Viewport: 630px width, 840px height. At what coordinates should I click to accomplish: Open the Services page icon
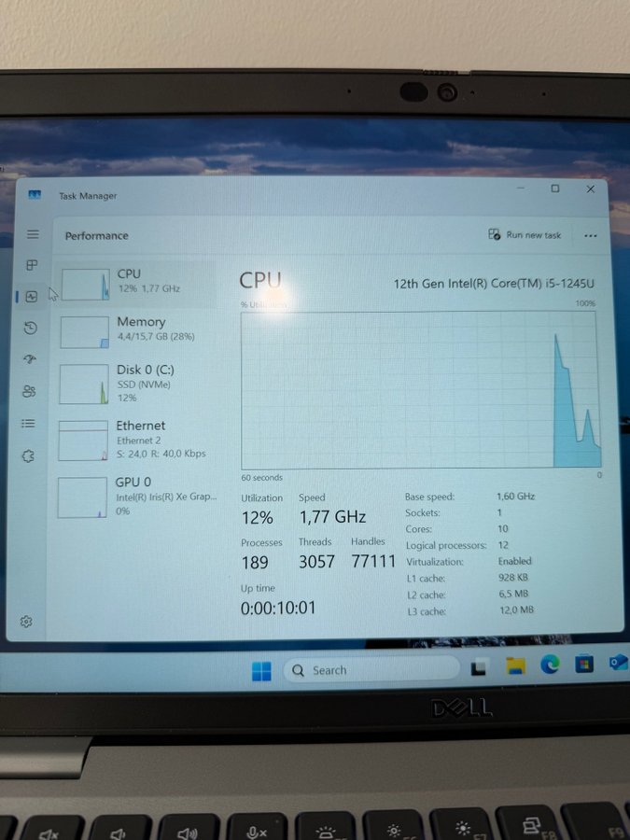coord(28,456)
